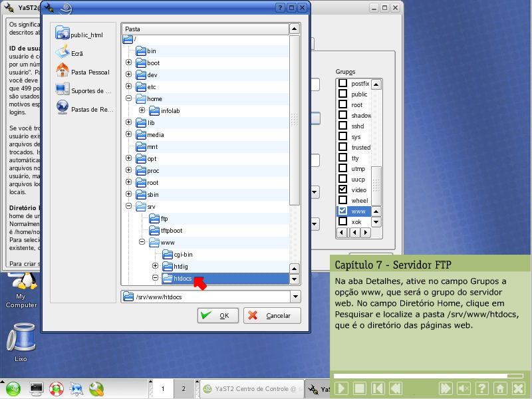Confirm selection with OK button
Viewport: 532px width, 399px height.
pyautogui.click(x=217, y=315)
